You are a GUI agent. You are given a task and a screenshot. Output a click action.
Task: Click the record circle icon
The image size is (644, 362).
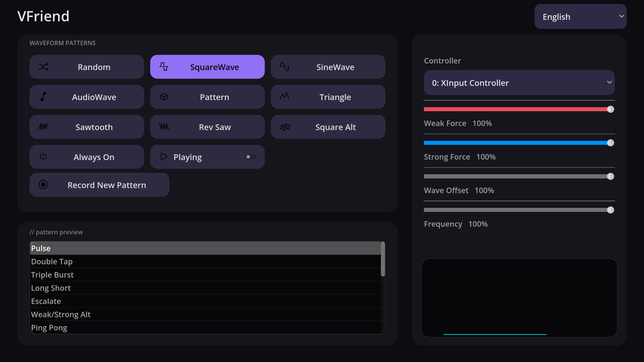pyautogui.click(x=43, y=184)
